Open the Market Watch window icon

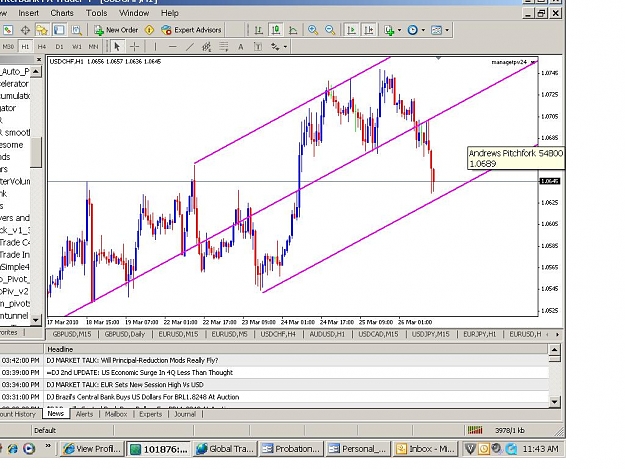tap(8, 30)
